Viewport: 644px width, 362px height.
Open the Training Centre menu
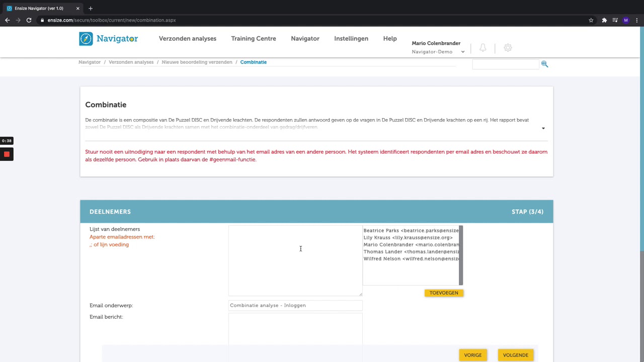pyautogui.click(x=254, y=39)
